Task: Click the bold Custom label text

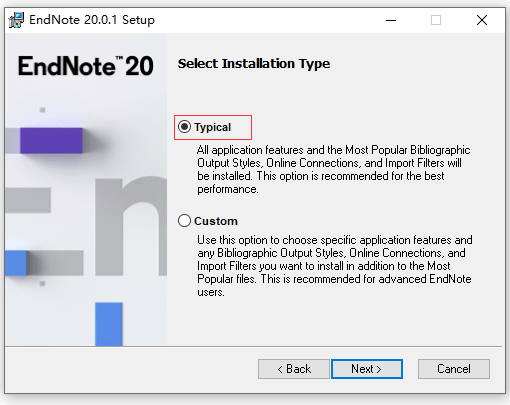Action: pos(216,221)
